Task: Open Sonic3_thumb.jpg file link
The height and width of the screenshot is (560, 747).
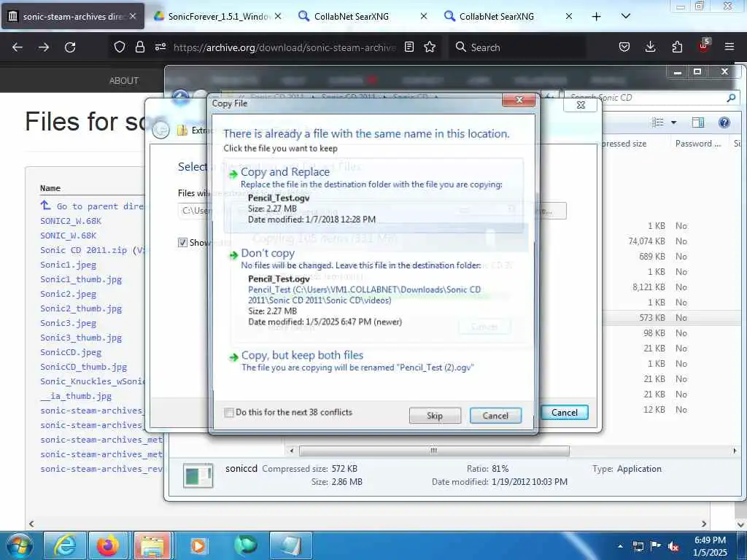Action: [x=81, y=338]
